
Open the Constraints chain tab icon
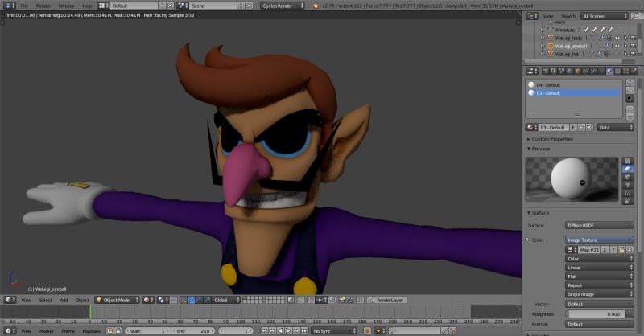click(x=585, y=71)
